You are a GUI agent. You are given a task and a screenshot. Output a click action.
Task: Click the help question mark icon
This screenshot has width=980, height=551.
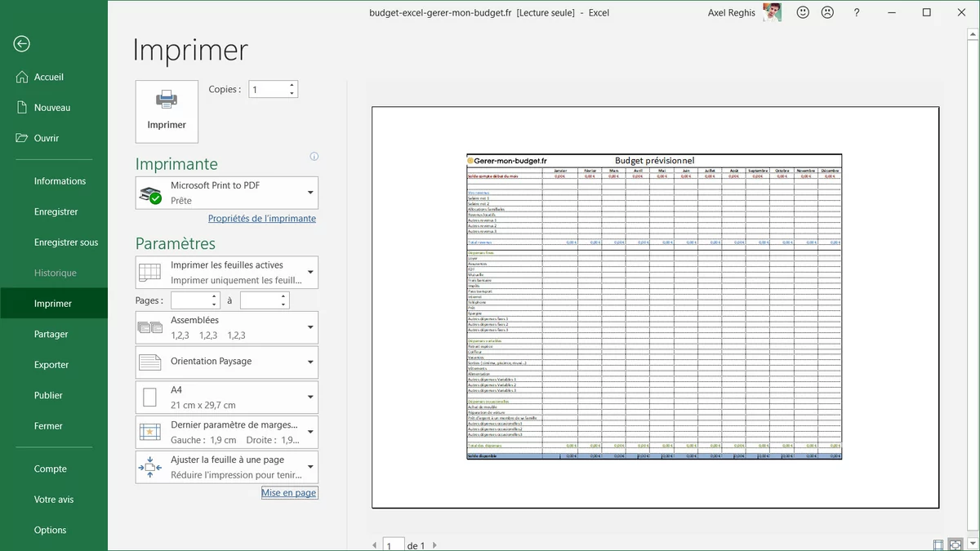(857, 12)
